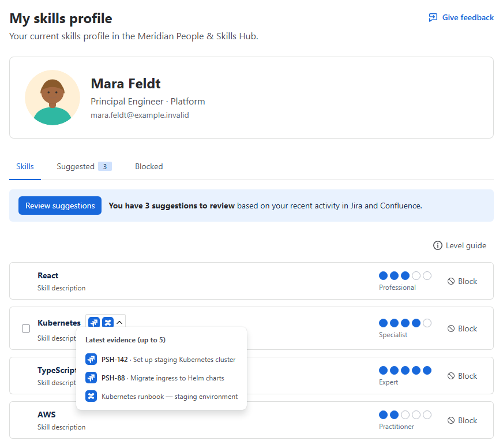
Task: Click the block icon on the React row
Action: tap(451, 281)
